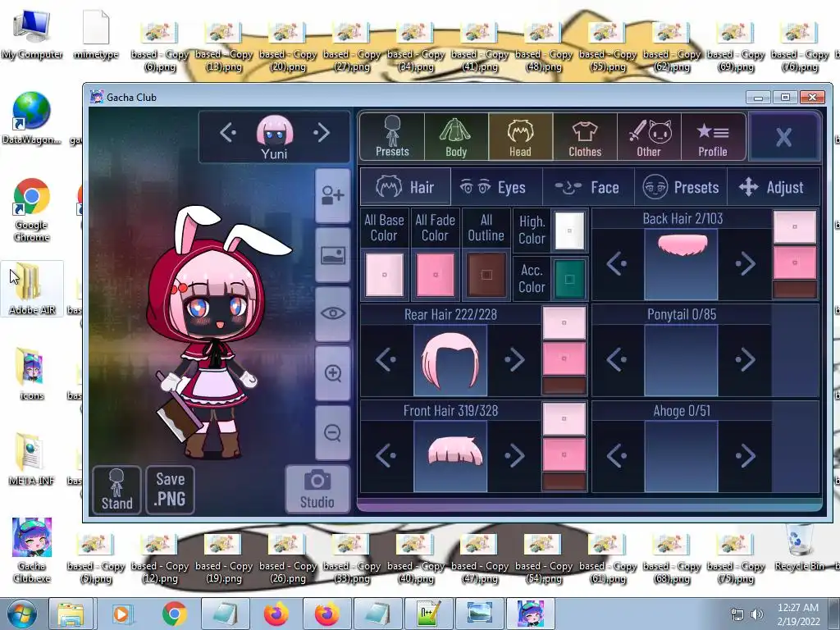Open the Other category tab
The width and height of the screenshot is (840, 630).
click(x=649, y=137)
